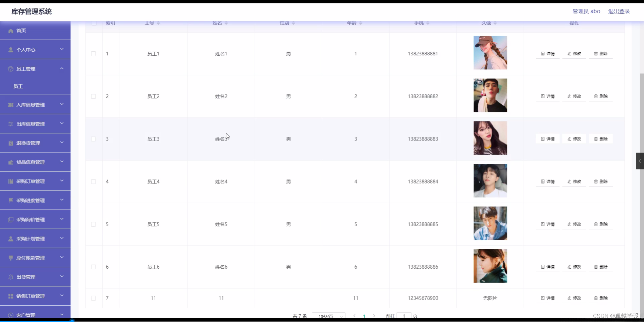Viewport: 644px width, 322px height.
Task: Check the checkbox for 员工5 row
Action: 93,224
